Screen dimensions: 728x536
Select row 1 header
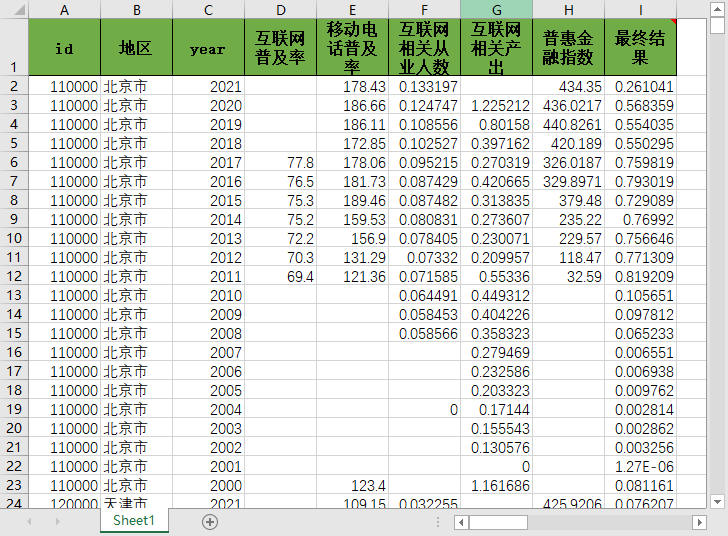14,47
